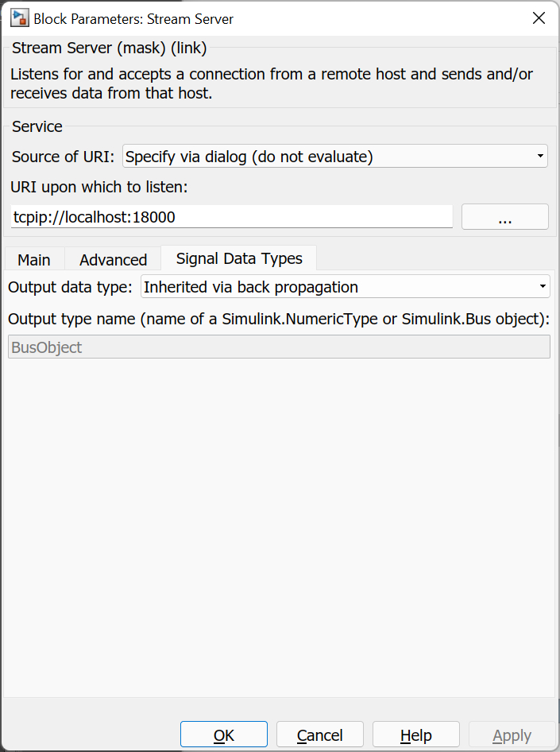Select the tcpip://localhost:18000 text field
560x752 pixels.
pyautogui.click(x=230, y=216)
